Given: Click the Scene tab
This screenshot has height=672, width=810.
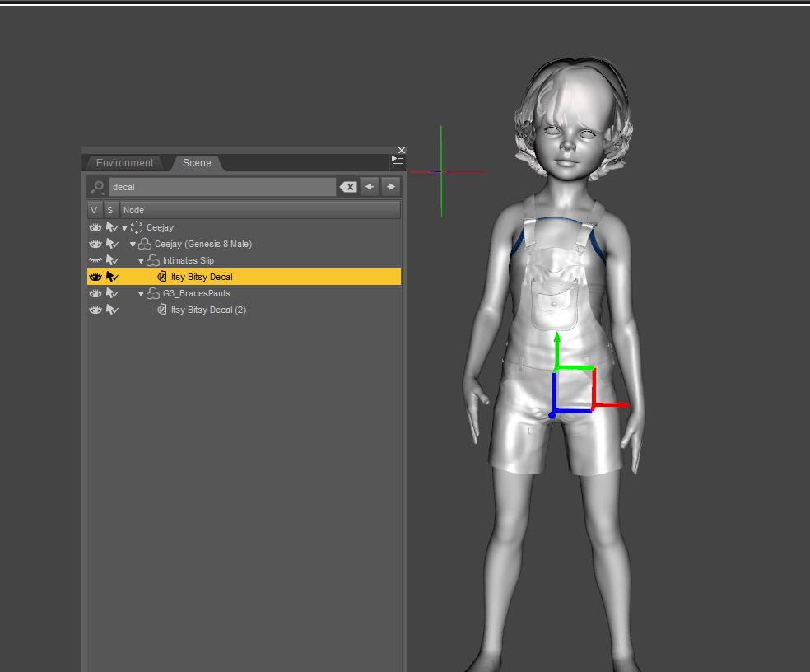Looking at the screenshot, I should click(x=197, y=162).
